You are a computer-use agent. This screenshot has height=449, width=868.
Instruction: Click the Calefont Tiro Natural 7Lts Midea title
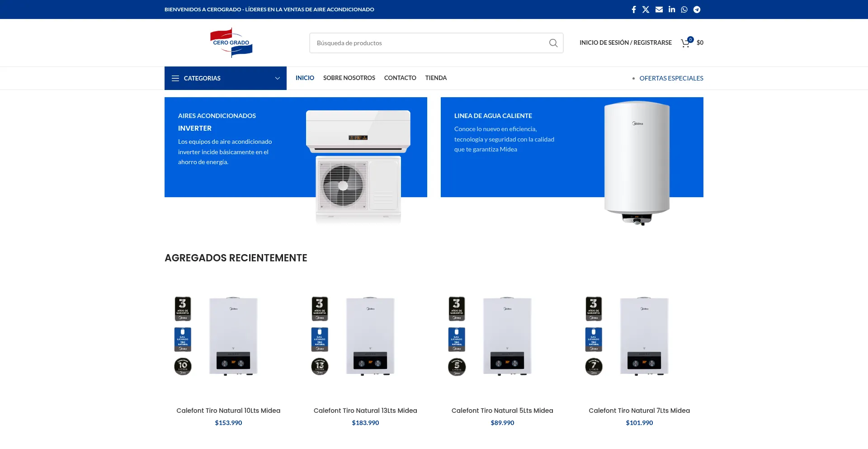pos(639,411)
